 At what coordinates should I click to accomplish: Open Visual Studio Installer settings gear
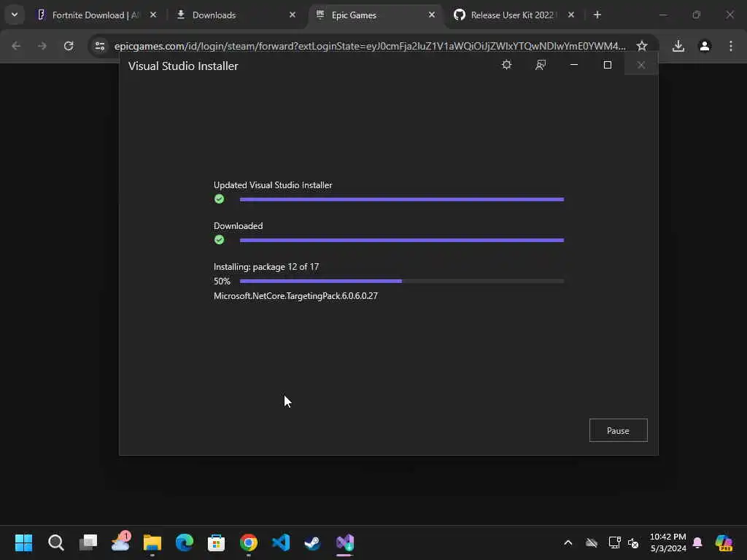coord(506,65)
